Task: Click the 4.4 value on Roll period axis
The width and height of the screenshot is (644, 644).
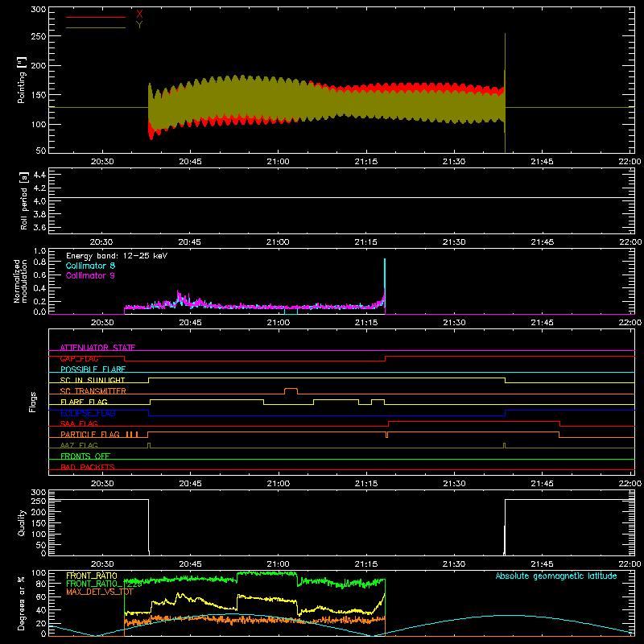Action: [x=39, y=175]
